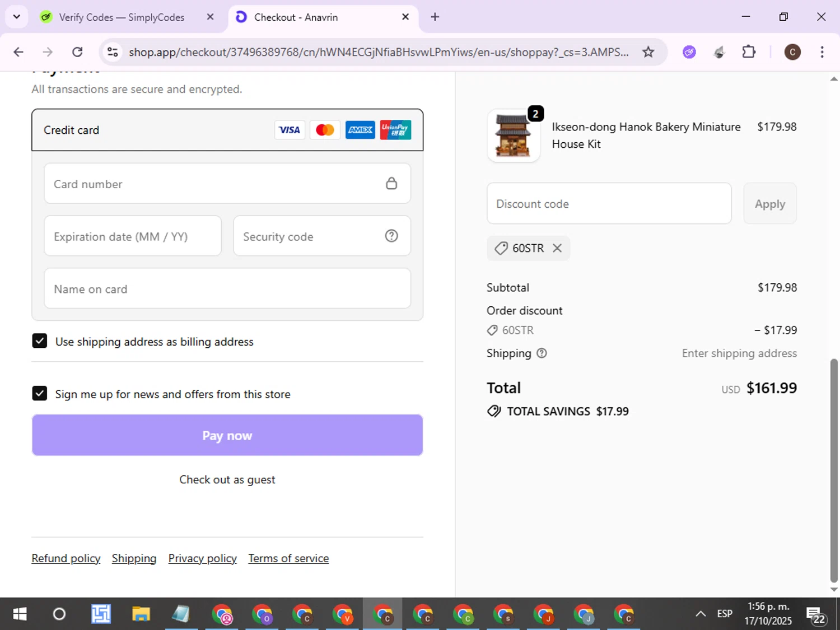
Task: Open the Chrome profile avatar C
Action: 792,52
